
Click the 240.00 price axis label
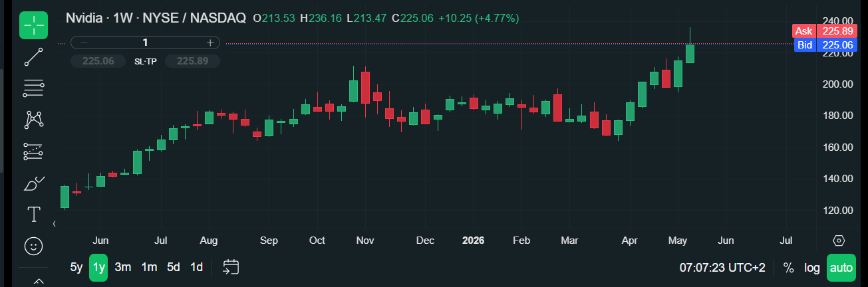[x=837, y=21]
